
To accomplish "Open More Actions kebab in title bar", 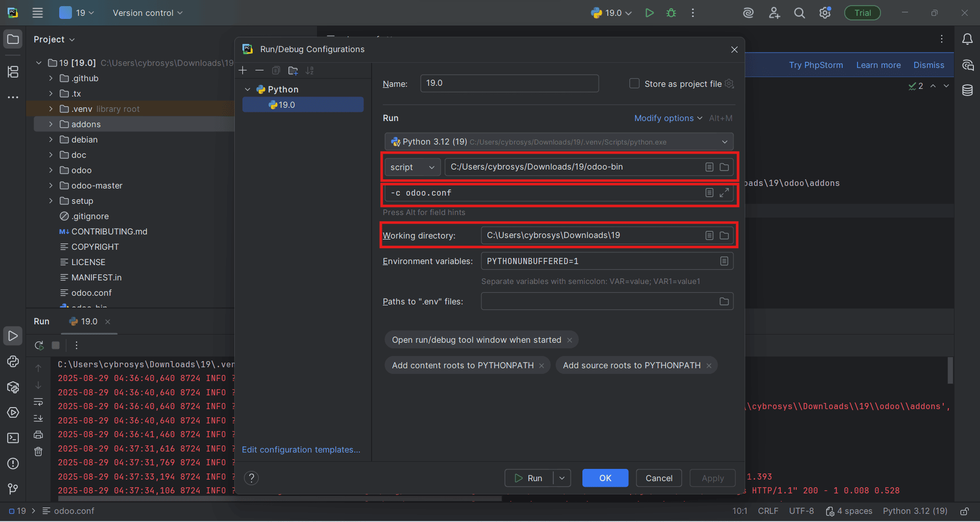I will point(693,13).
